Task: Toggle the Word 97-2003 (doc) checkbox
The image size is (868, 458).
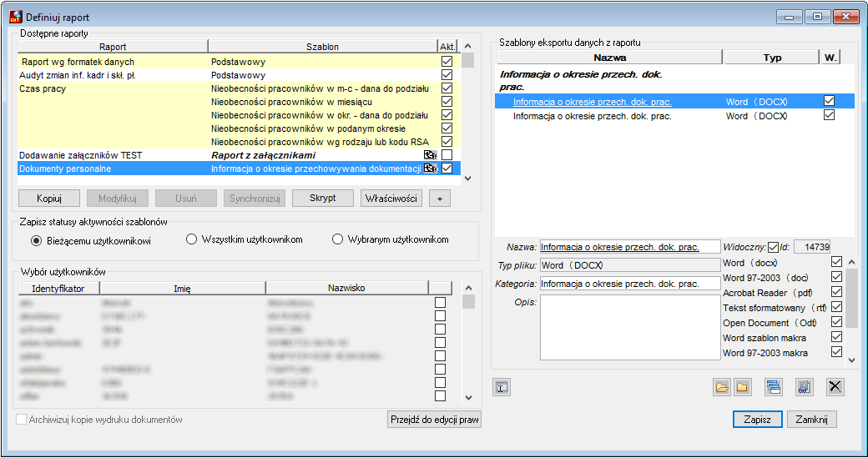Action: [x=836, y=277]
